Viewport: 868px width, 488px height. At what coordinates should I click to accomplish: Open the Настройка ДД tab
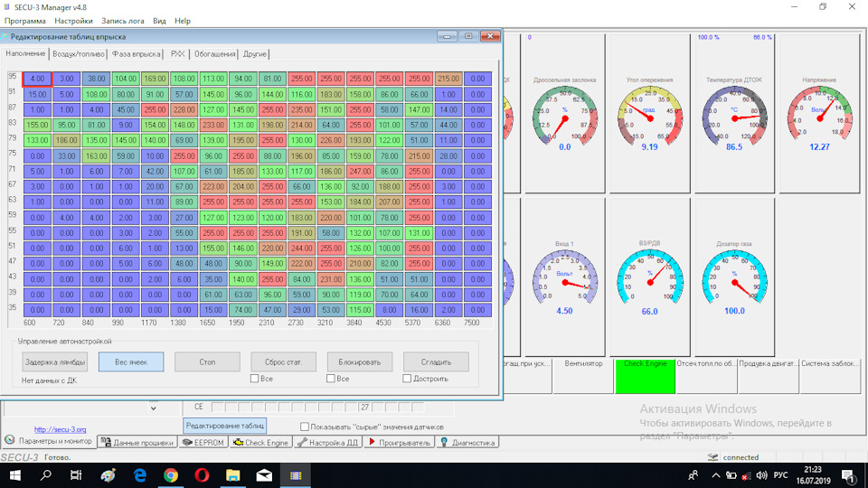coord(327,443)
